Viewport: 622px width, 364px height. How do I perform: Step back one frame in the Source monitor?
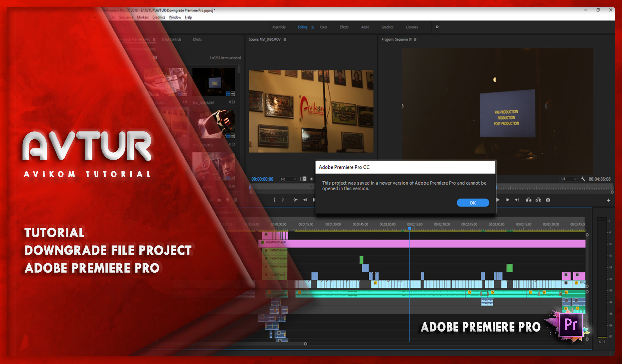[305, 200]
